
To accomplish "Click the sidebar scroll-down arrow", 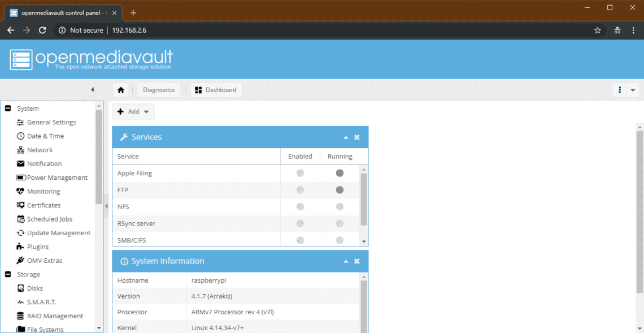I will pyautogui.click(x=98, y=328).
